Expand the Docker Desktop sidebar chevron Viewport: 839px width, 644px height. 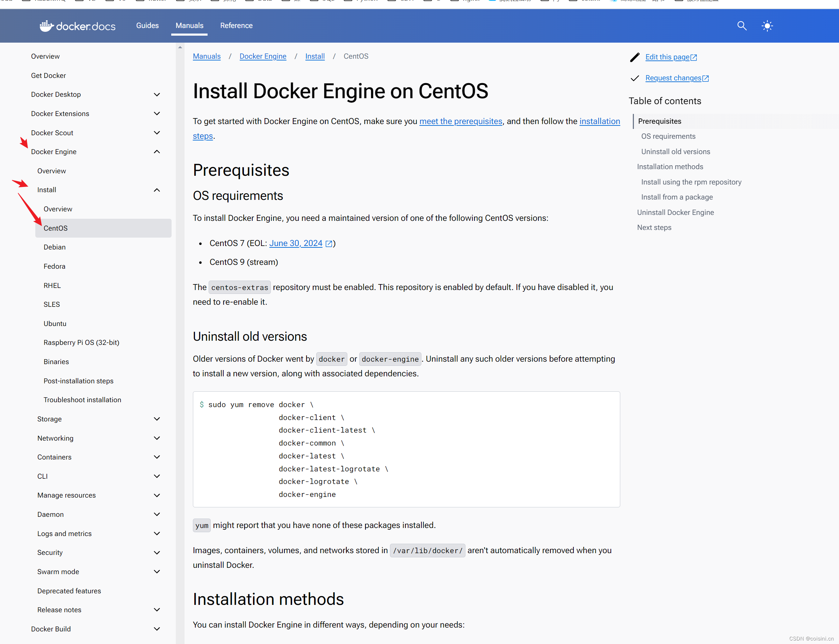click(157, 95)
